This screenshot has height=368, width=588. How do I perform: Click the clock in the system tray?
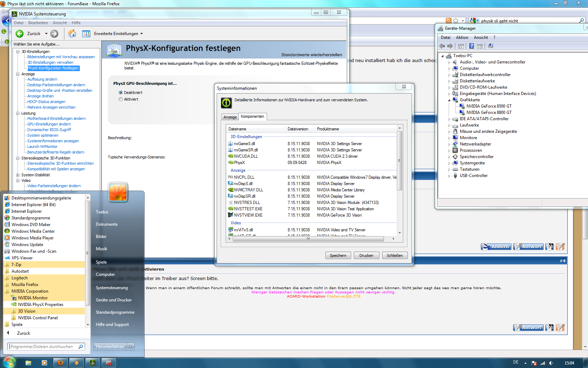pyautogui.click(x=569, y=363)
